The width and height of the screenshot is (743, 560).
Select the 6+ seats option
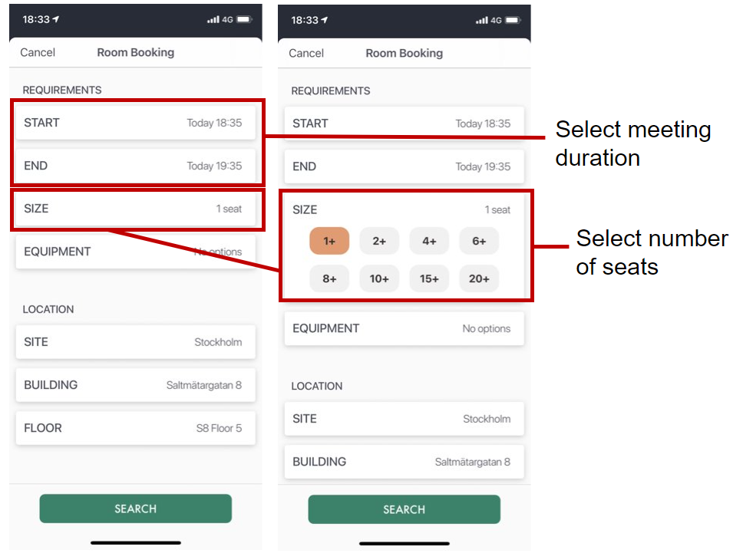pyautogui.click(x=479, y=241)
